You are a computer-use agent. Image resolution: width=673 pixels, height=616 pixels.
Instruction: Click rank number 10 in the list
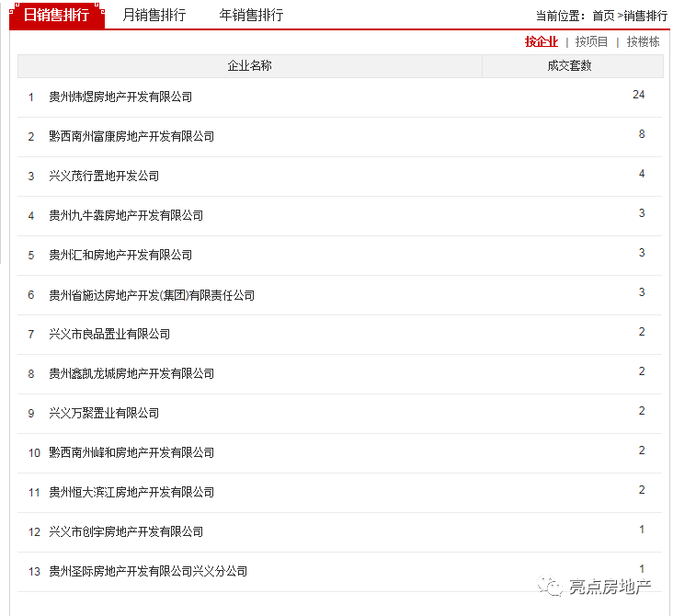(x=34, y=453)
